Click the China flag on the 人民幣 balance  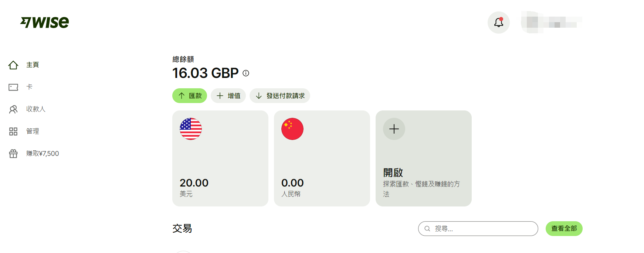pyautogui.click(x=292, y=129)
